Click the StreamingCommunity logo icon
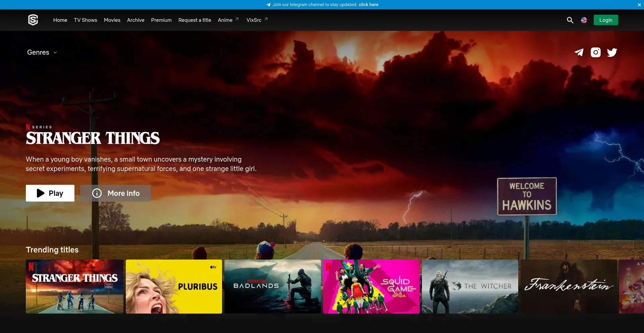The image size is (644, 333). point(33,20)
